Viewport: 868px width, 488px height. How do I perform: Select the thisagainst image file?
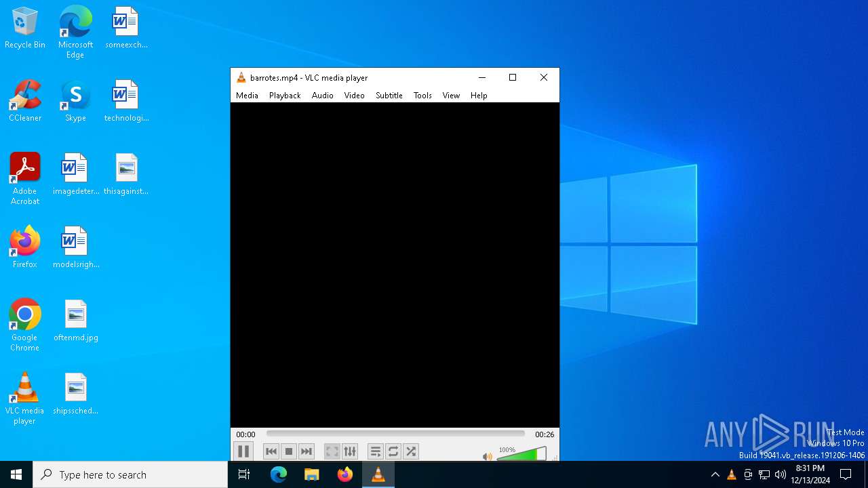(126, 175)
